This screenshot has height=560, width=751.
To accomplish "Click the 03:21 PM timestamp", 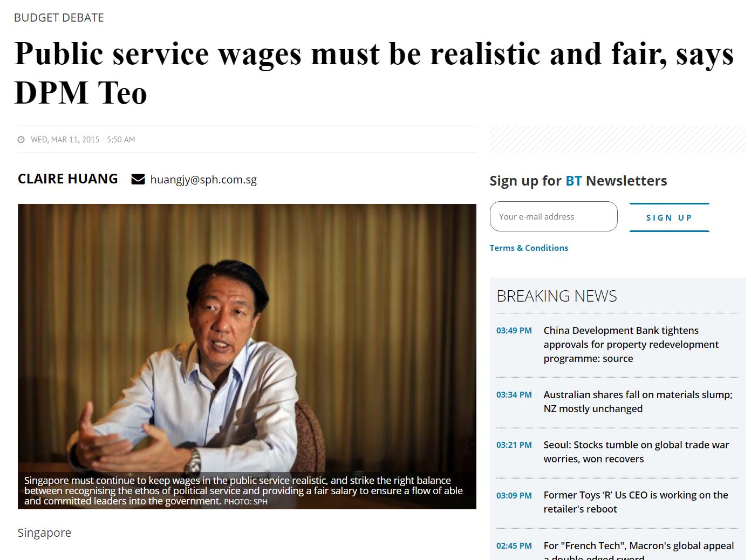I will (x=514, y=445).
